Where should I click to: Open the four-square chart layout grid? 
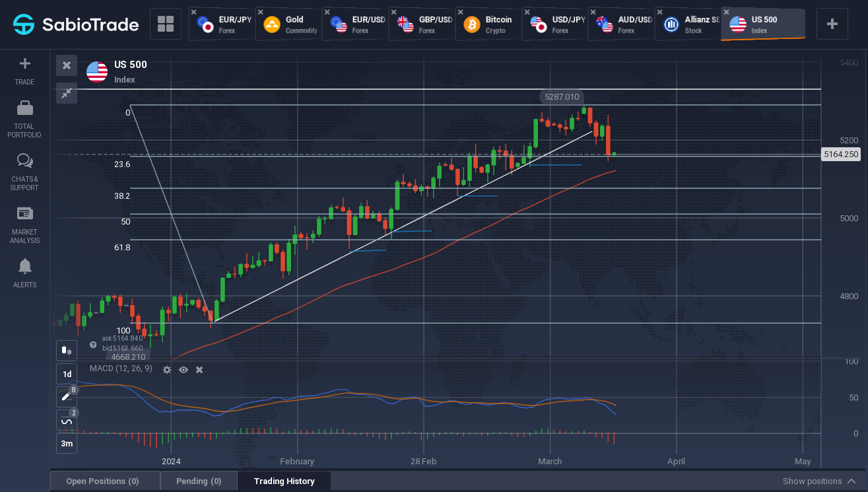pyautogui.click(x=166, y=24)
